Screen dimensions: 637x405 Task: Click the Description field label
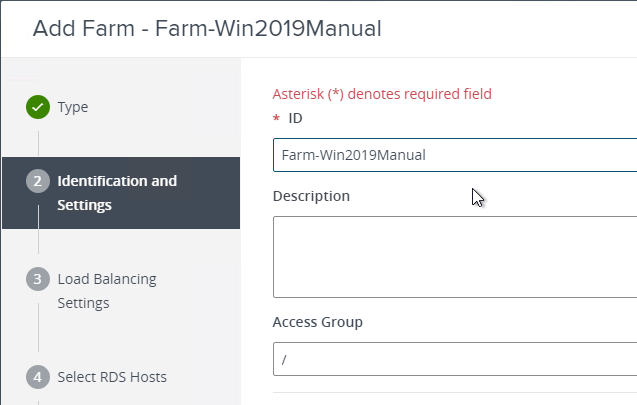pyautogui.click(x=311, y=196)
